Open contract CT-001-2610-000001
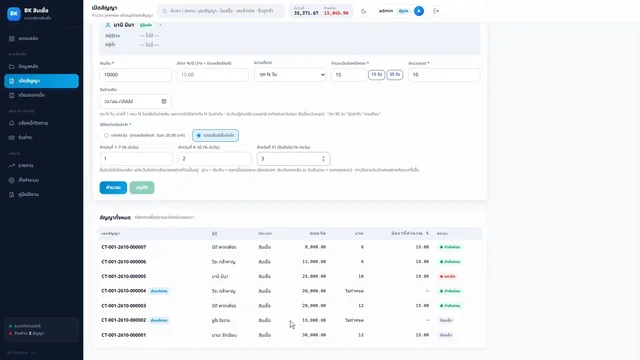This screenshot has width=640, height=360. (x=124, y=335)
